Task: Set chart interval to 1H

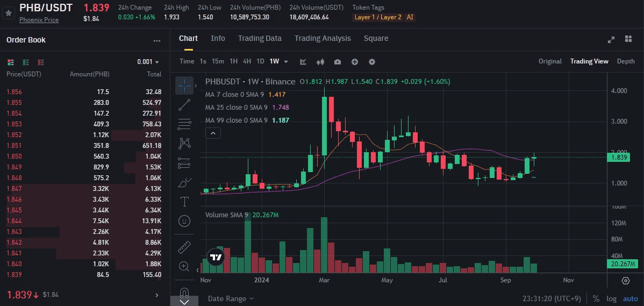Action: pos(233,61)
